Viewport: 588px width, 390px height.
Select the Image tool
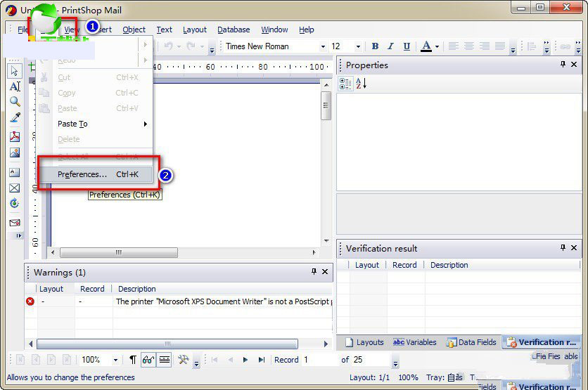coord(15,152)
